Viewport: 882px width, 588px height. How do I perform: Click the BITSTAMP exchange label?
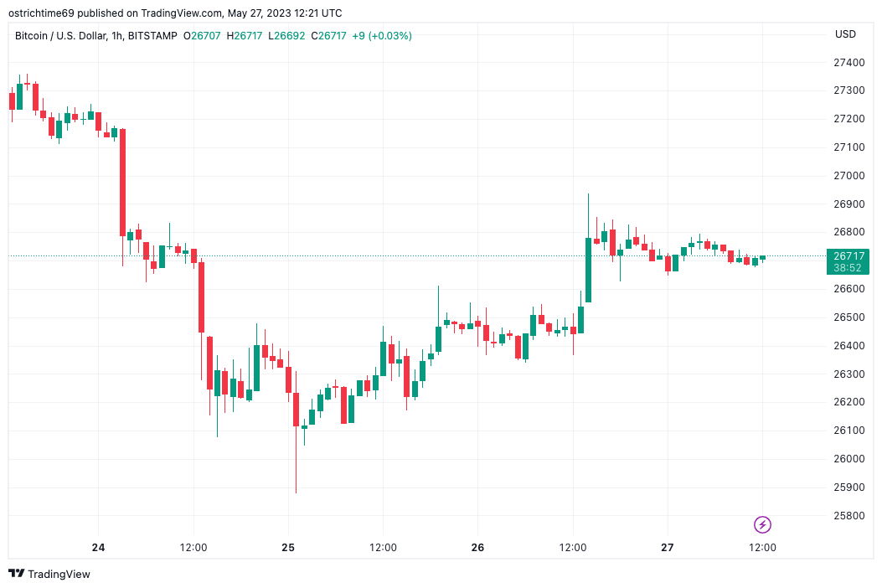[152, 36]
